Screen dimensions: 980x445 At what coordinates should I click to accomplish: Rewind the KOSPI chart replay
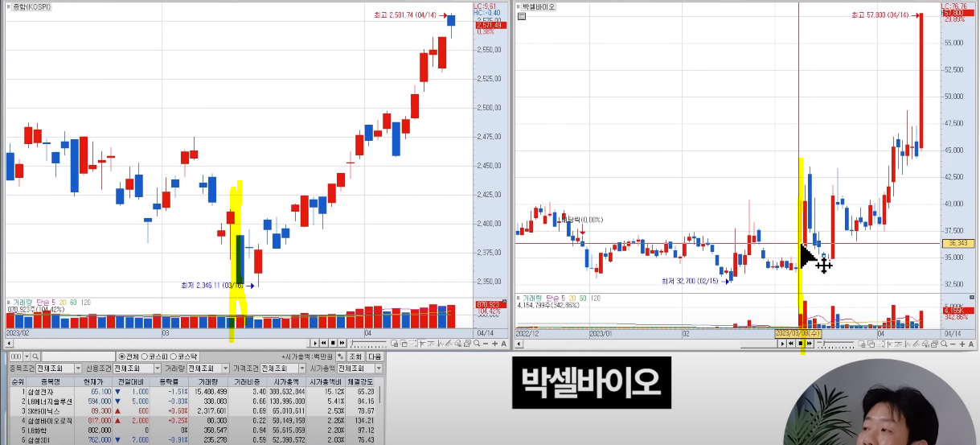[323, 343]
